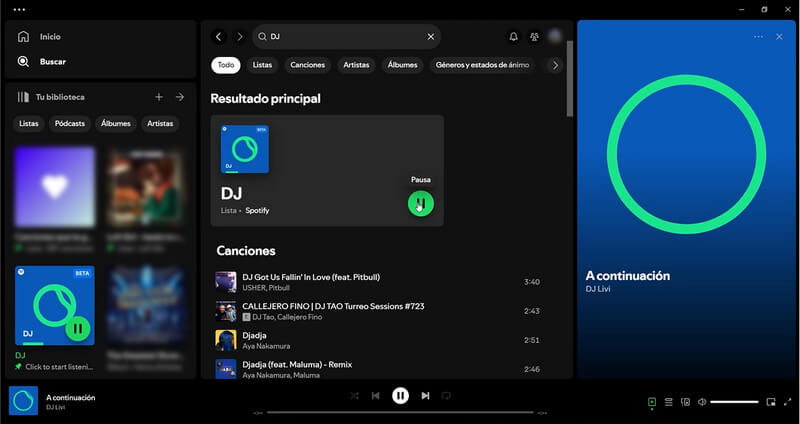Open friends activity icon
The image size is (800, 424).
[534, 37]
